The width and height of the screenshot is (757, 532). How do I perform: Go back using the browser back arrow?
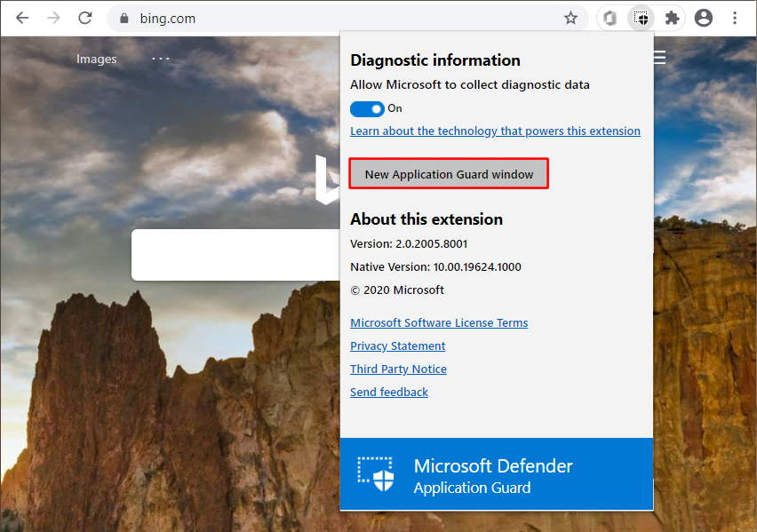[x=22, y=18]
